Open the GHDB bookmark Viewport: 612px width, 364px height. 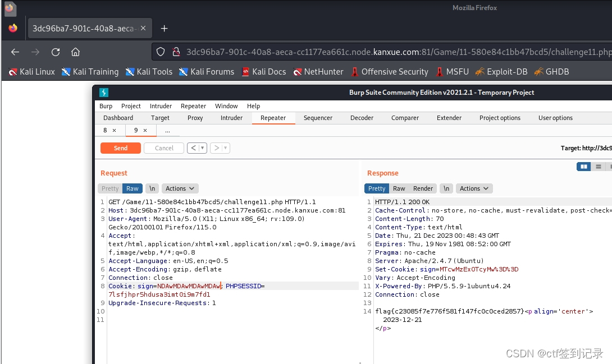pyautogui.click(x=552, y=72)
